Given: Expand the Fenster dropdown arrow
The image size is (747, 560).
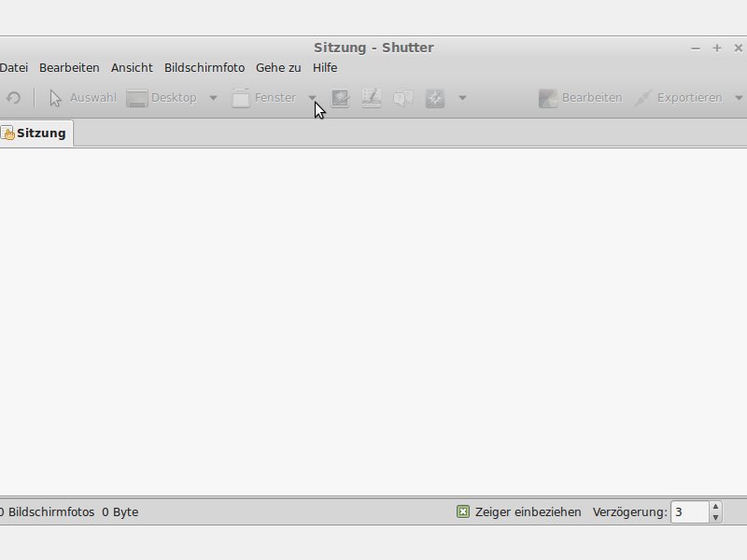Looking at the screenshot, I should pyautogui.click(x=312, y=98).
